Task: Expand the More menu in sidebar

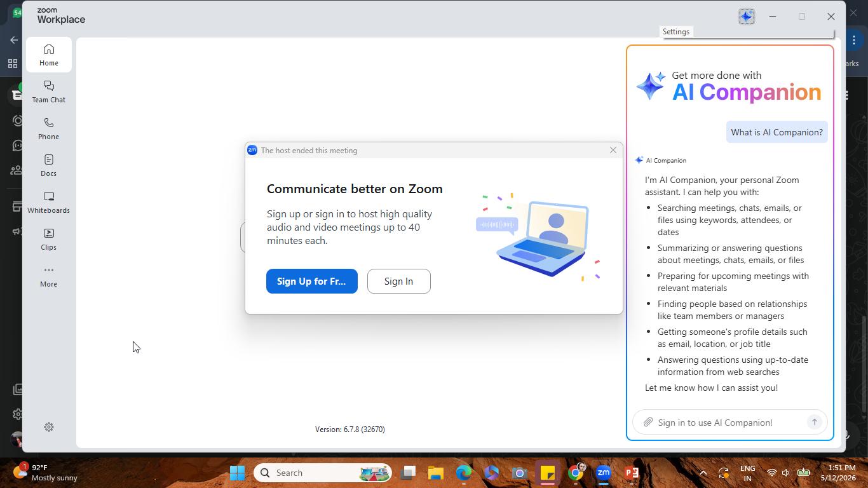Action: click(49, 276)
